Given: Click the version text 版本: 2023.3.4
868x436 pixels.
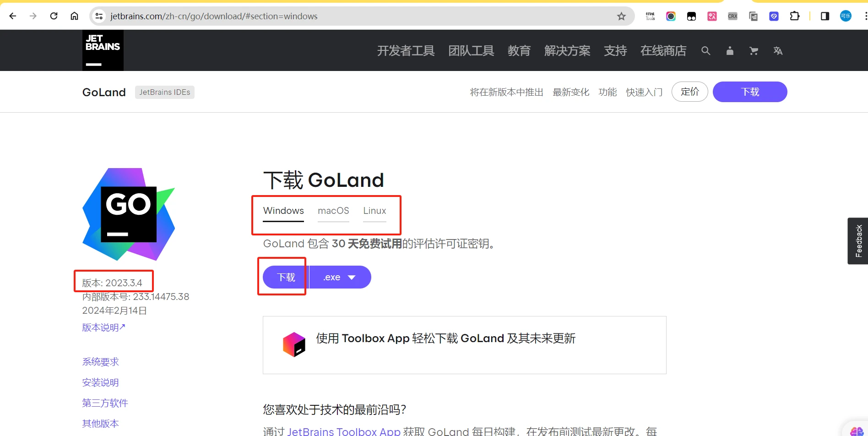Looking at the screenshot, I should pos(112,283).
